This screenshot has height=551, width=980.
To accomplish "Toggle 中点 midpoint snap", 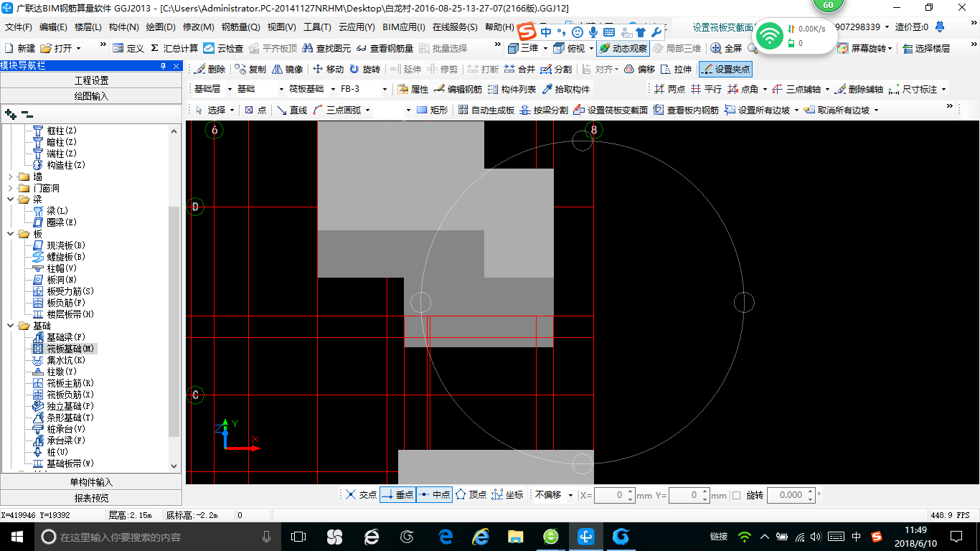I will tap(434, 495).
